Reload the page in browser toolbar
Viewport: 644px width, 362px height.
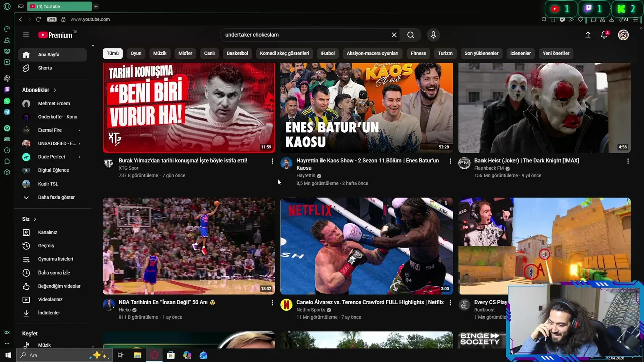pyautogui.click(x=38, y=19)
